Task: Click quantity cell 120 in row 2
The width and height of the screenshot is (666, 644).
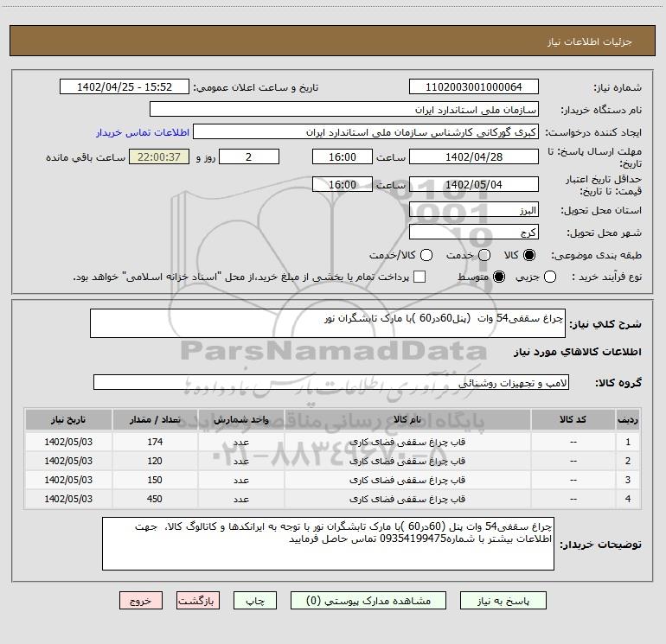Action: (155, 461)
